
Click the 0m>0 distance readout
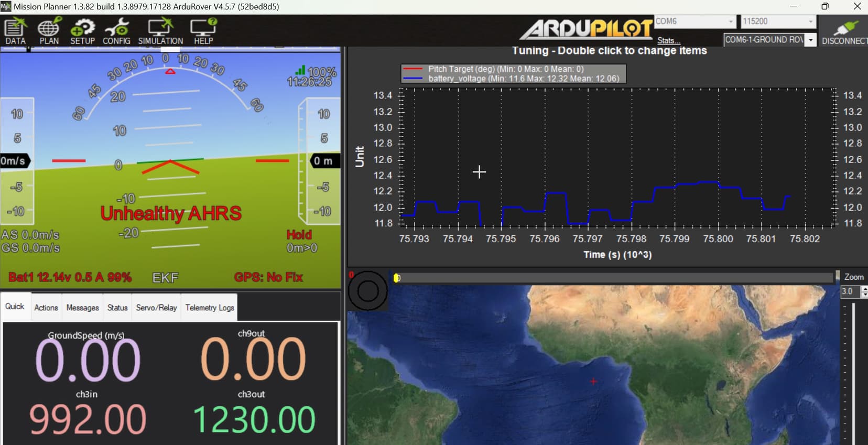pos(302,248)
